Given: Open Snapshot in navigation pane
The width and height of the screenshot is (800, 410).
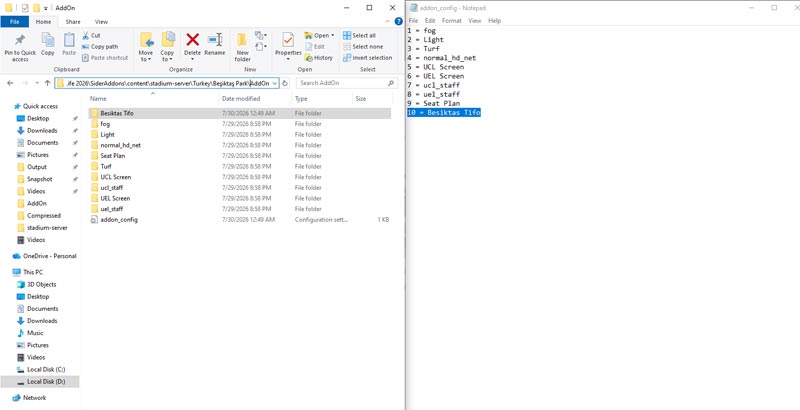Looking at the screenshot, I should (x=39, y=179).
